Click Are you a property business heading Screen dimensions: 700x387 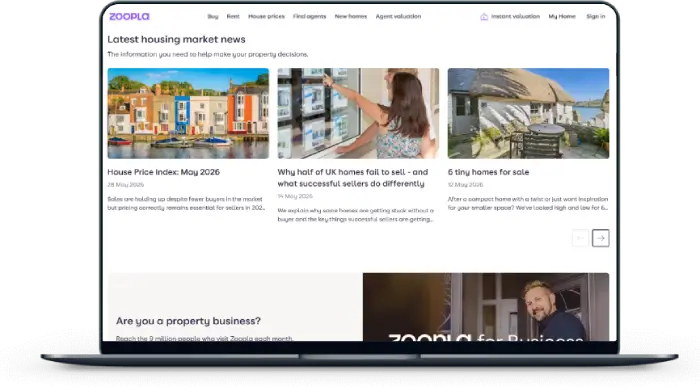tap(188, 321)
